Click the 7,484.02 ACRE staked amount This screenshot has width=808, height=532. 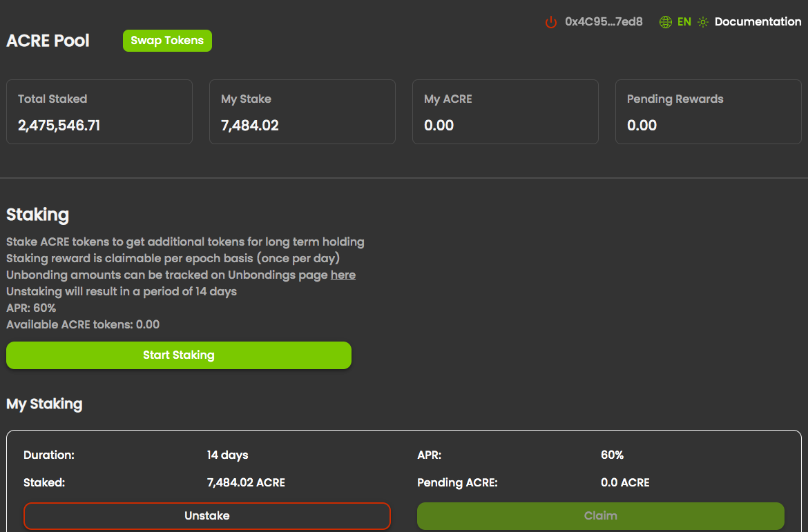coord(246,482)
